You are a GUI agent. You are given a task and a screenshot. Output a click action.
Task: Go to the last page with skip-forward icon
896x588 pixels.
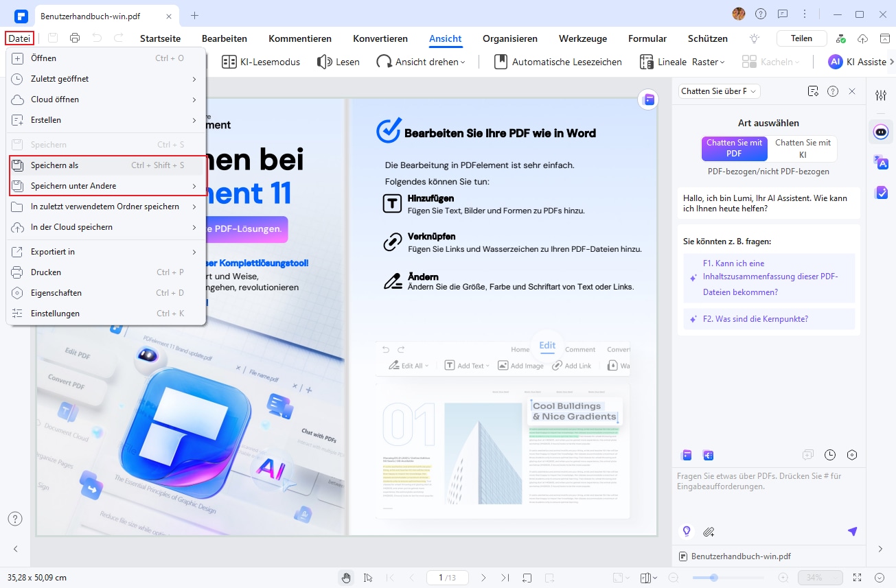(x=505, y=578)
